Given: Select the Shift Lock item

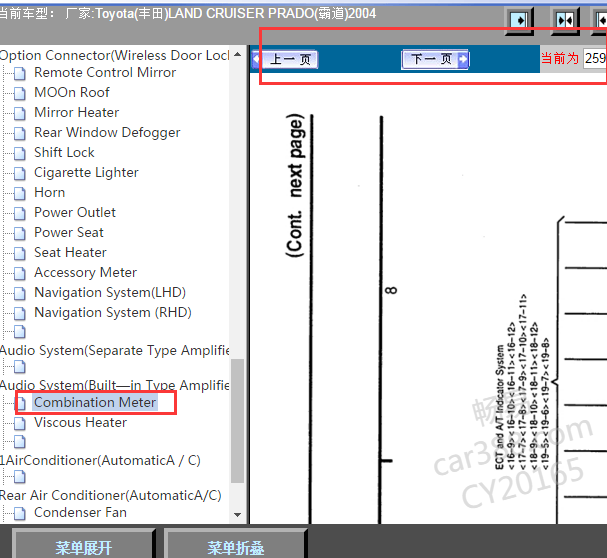Looking at the screenshot, I should 64,153.
